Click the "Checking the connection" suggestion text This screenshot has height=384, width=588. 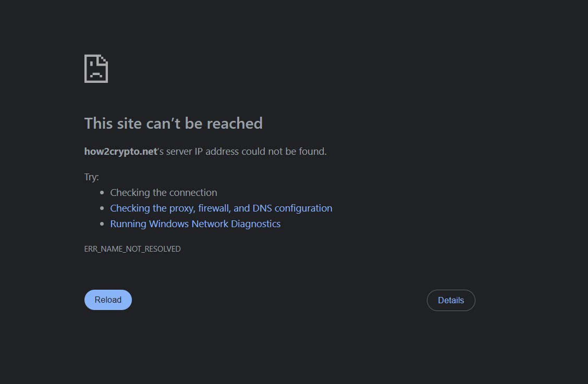164,193
